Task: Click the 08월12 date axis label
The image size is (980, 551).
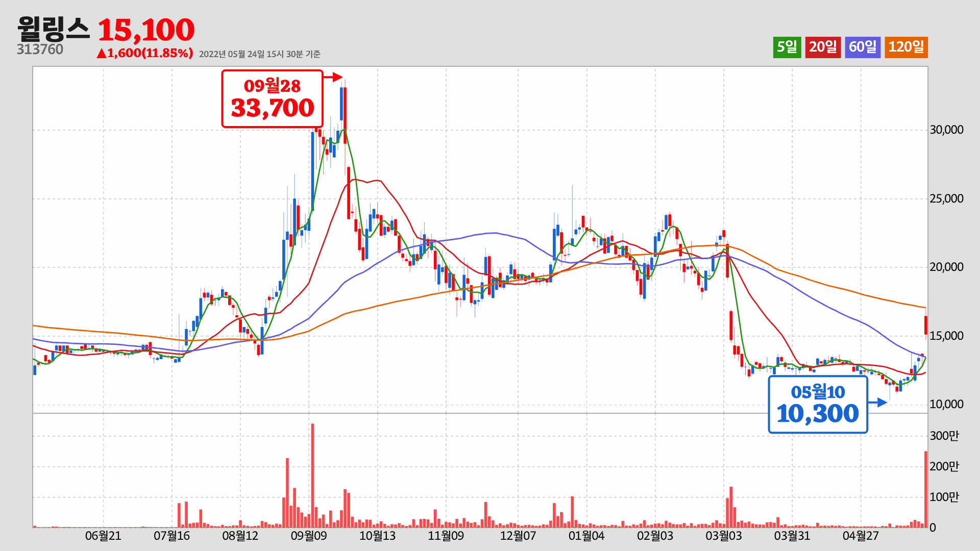Action: coord(240,536)
